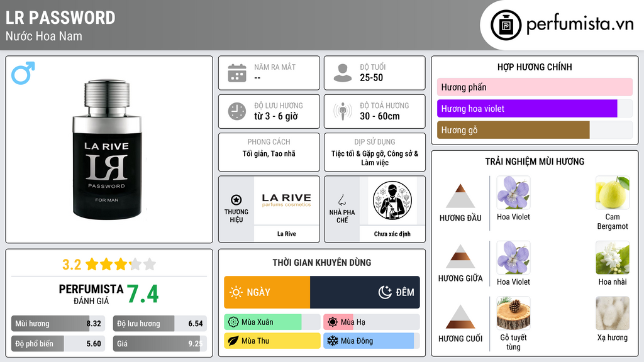The image size is (644, 362).
Task: Click the flower icon for Mùa Xuân
Action: click(233, 322)
